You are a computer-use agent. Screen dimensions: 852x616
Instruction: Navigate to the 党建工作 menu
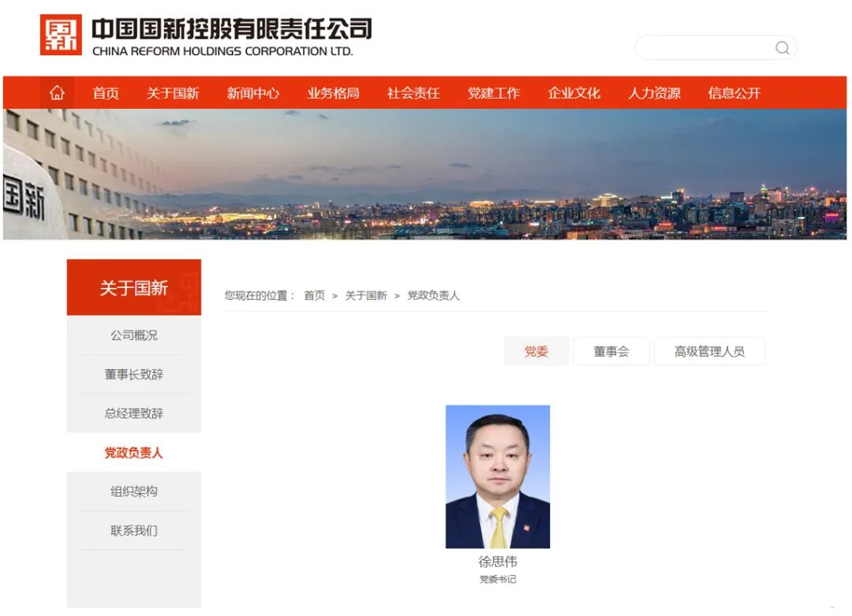click(x=494, y=93)
